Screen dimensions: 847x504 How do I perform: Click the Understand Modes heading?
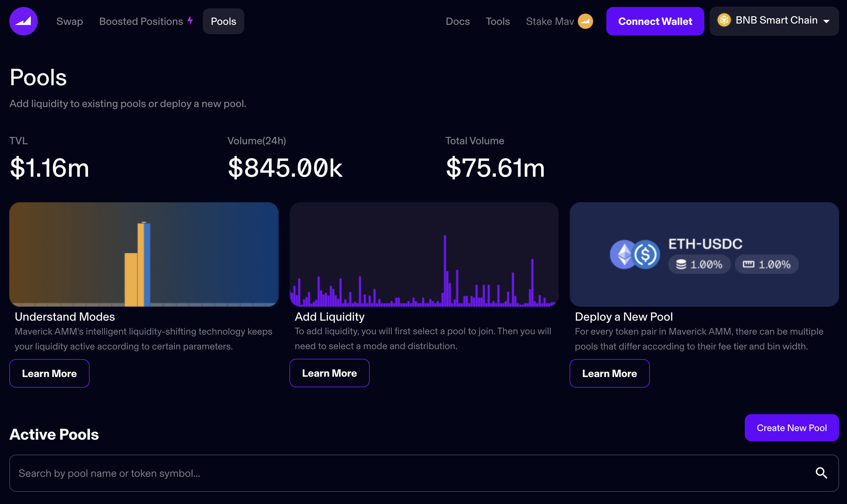point(65,317)
